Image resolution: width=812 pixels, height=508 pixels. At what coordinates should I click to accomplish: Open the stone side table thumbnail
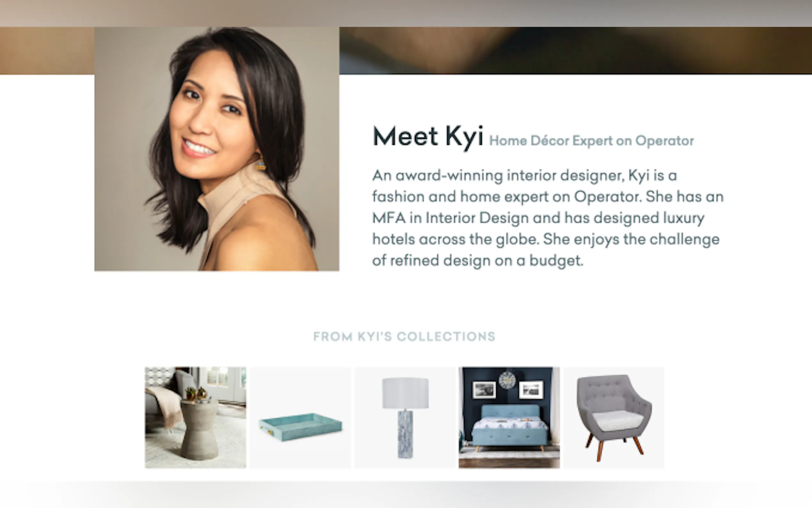pos(195,417)
